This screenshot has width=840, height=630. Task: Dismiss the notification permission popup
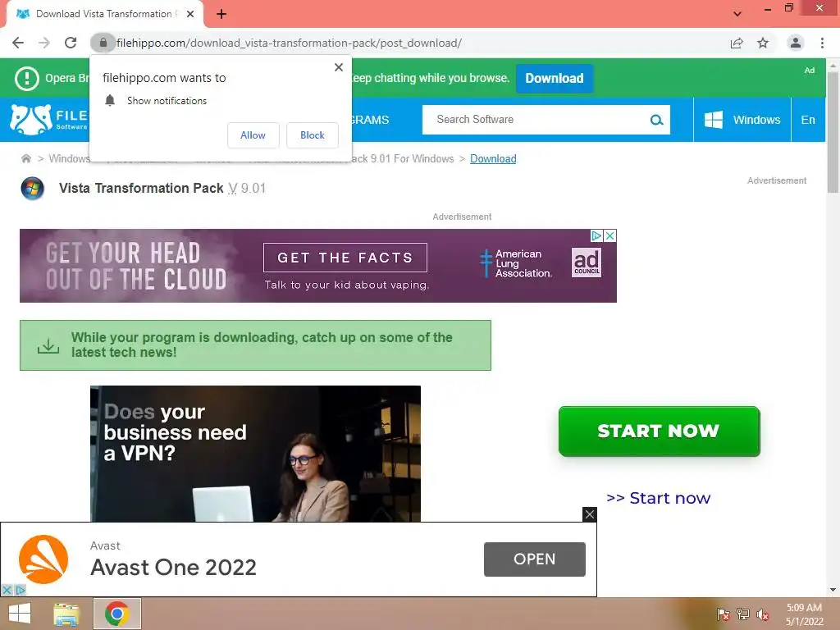[339, 67]
